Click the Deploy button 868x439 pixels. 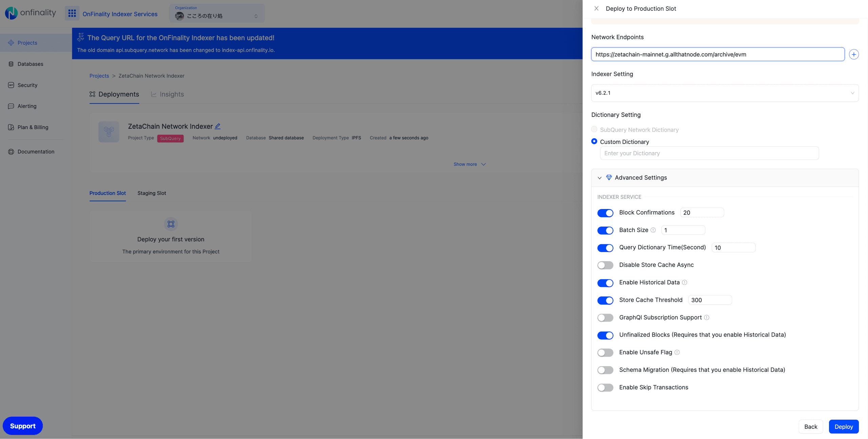(x=844, y=426)
